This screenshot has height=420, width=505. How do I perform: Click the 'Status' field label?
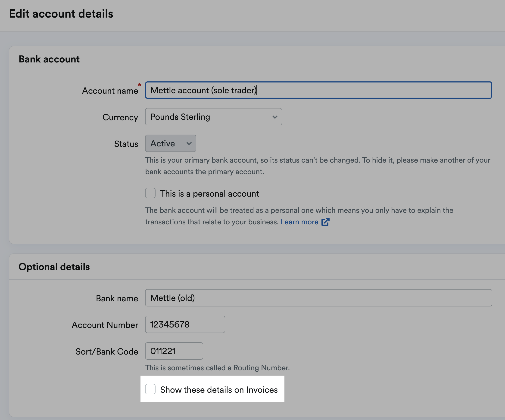[x=126, y=144]
